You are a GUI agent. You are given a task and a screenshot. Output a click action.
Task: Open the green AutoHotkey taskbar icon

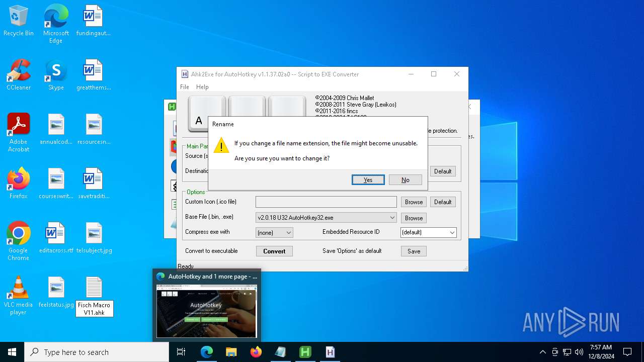tap(305, 352)
